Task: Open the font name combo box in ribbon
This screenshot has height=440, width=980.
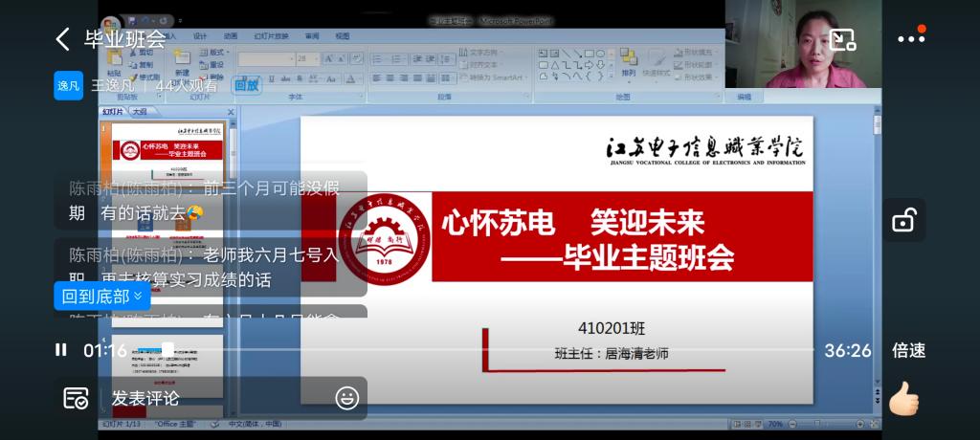Action: (267, 58)
